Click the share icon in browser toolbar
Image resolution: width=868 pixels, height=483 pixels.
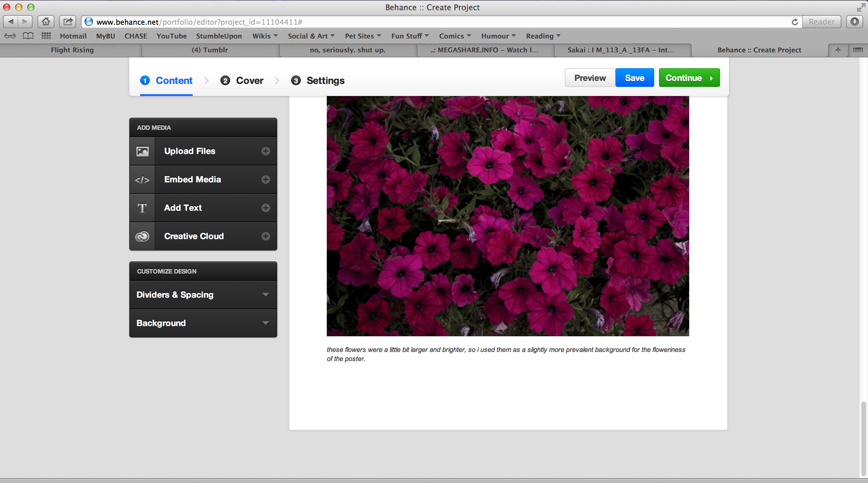pos(68,22)
